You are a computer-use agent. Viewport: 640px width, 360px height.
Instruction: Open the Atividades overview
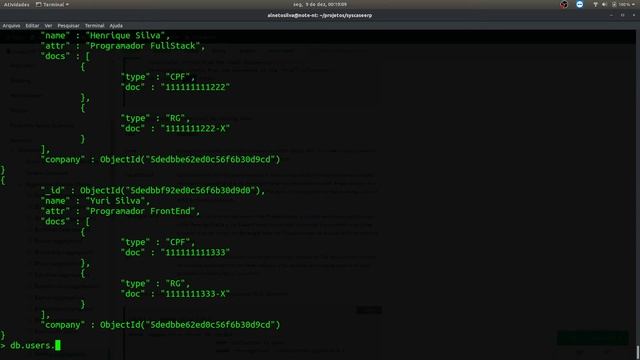point(17,4)
